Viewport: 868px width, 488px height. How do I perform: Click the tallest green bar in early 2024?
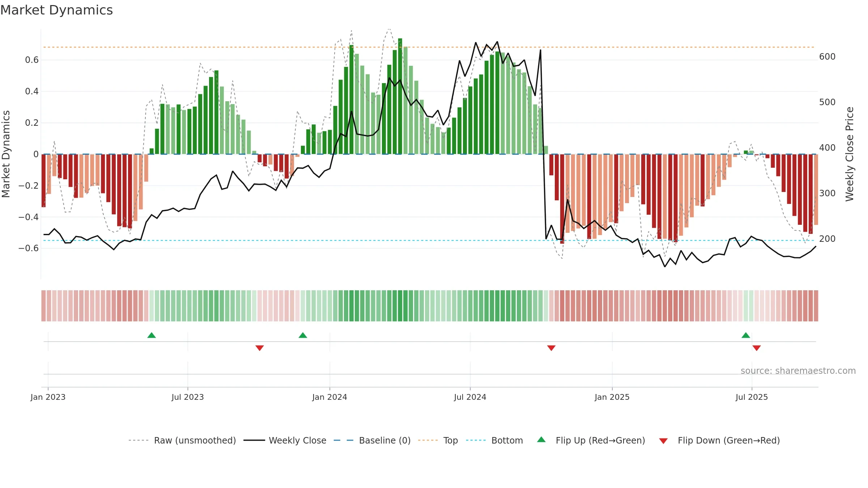(400, 96)
